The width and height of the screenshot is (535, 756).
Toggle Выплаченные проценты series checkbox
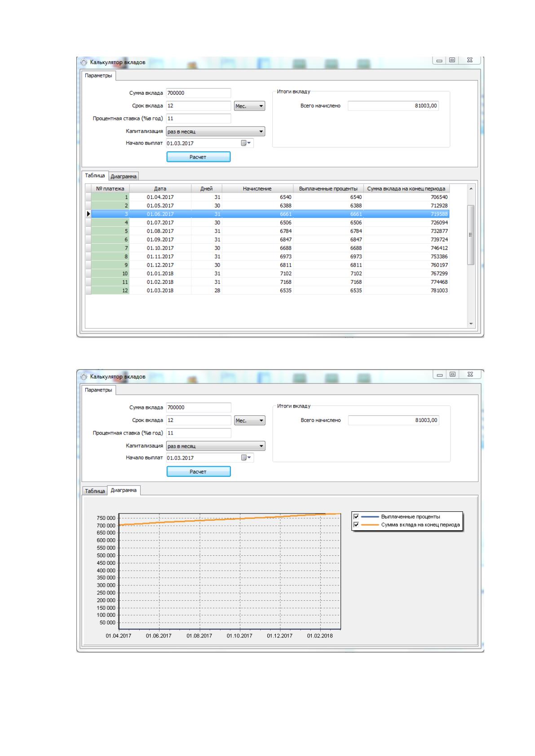point(356,517)
